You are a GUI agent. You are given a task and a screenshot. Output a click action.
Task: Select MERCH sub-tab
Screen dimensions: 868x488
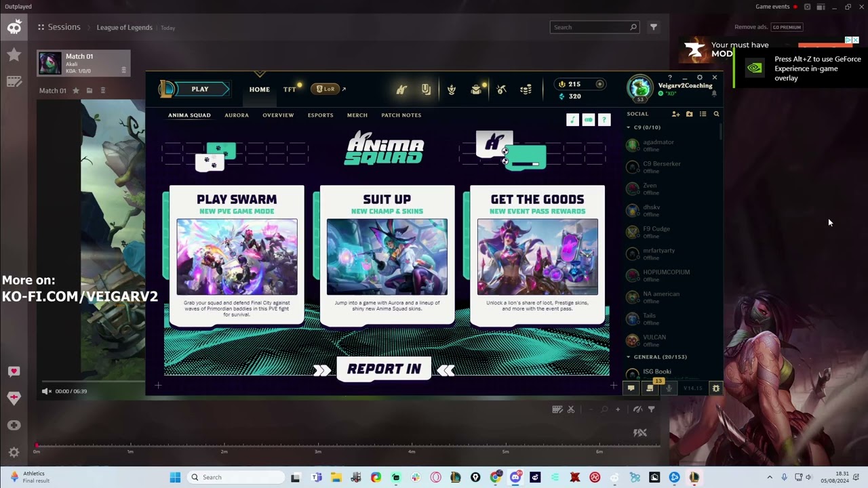[x=357, y=115]
